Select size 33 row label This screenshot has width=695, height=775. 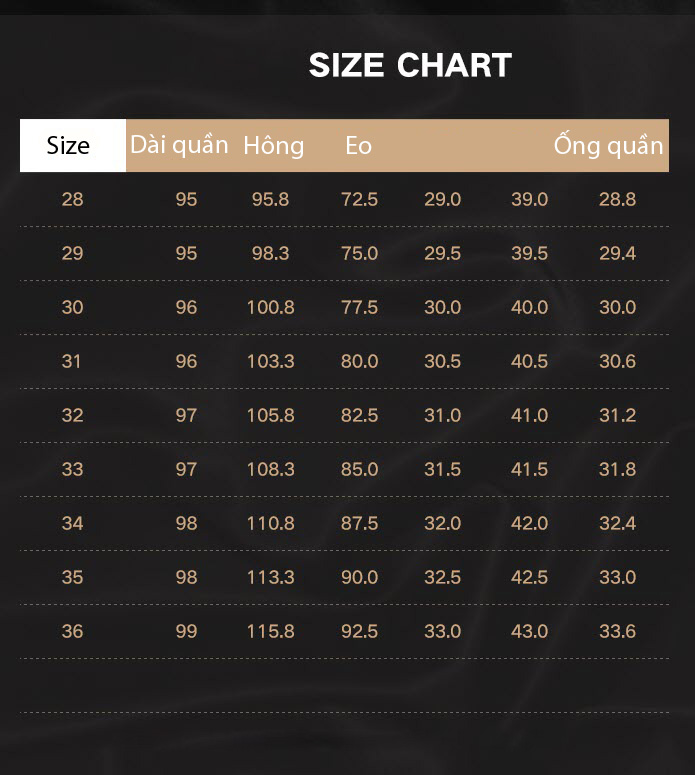[72, 469]
